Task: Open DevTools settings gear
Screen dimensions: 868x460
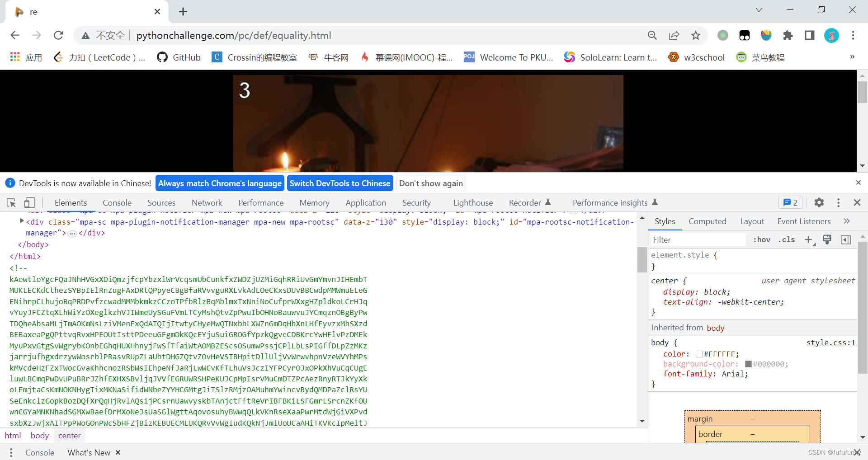Action: pyautogui.click(x=818, y=202)
